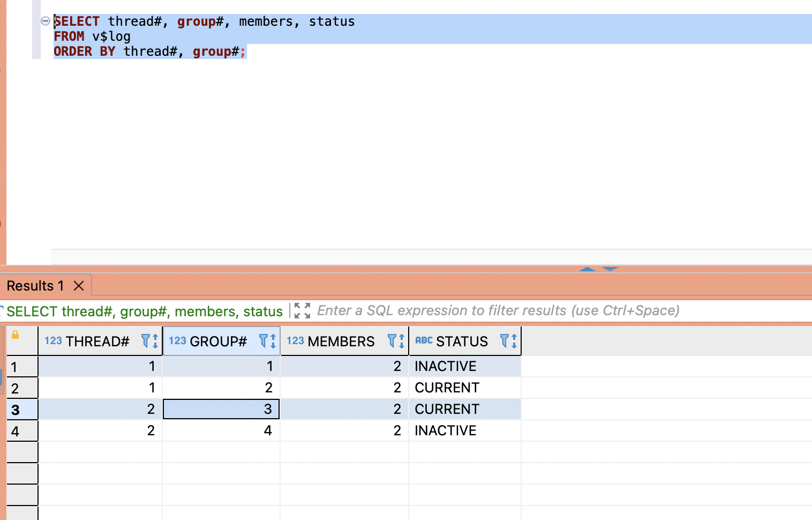This screenshot has width=812, height=520.
Task: Select row number 4 header
Action: click(22, 431)
